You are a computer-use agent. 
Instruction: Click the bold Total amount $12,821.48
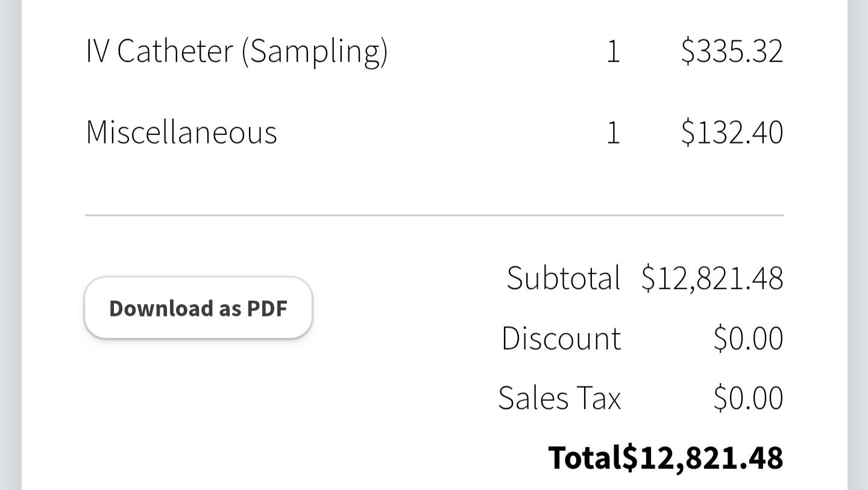(x=703, y=457)
